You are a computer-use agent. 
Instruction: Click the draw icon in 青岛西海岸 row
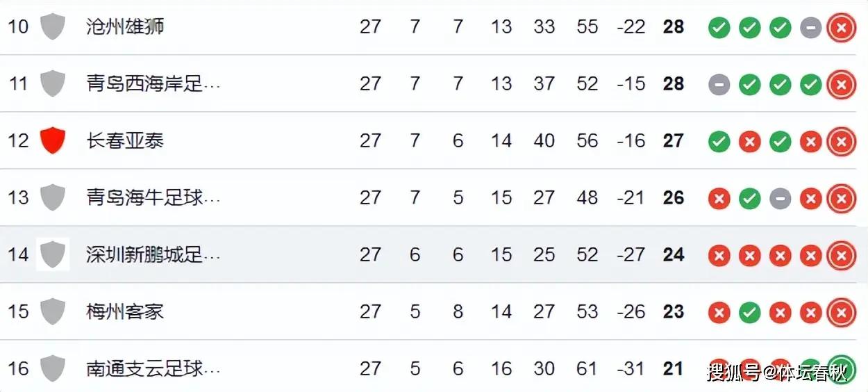point(719,85)
